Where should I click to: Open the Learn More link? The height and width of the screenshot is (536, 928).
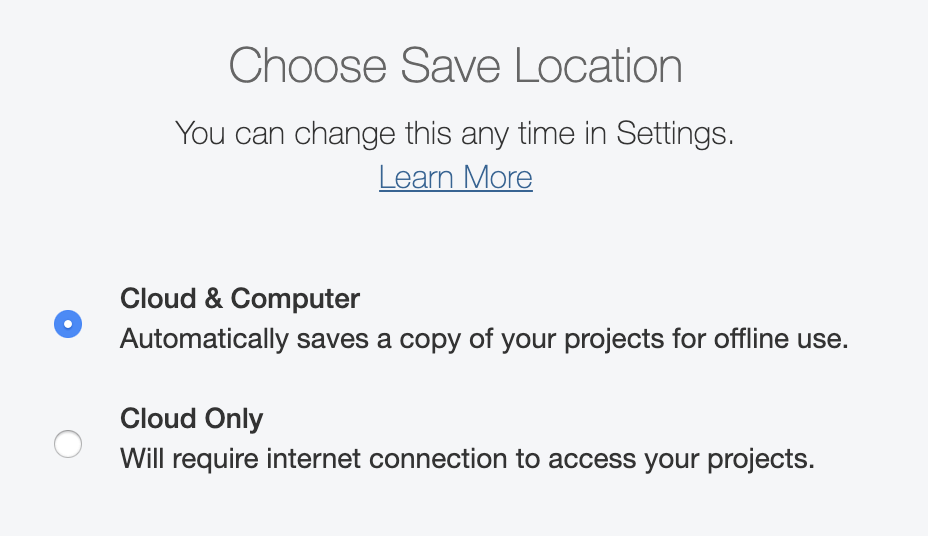[x=455, y=177]
